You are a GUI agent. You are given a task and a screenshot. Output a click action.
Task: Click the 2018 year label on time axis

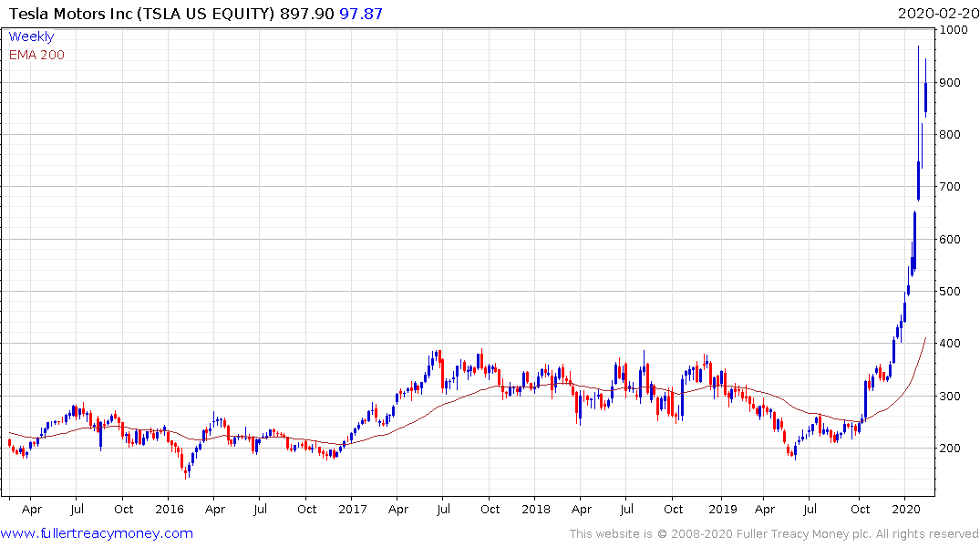pyautogui.click(x=536, y=509)
